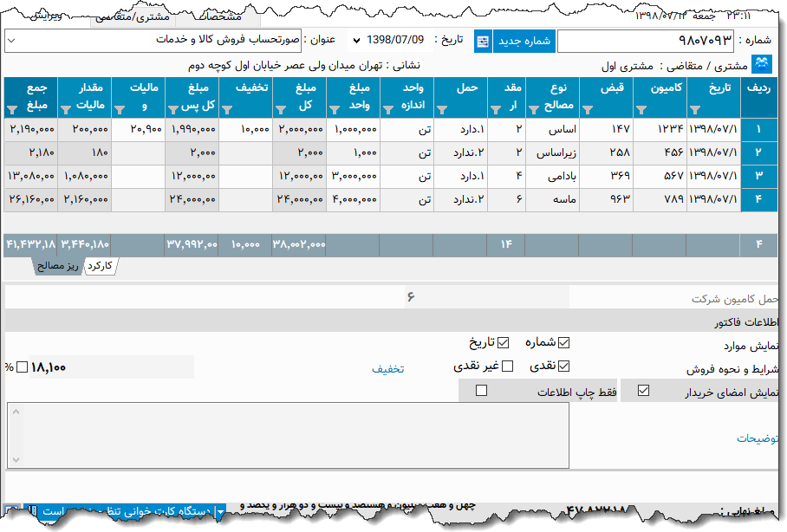This screenshot has width=787, height=532.
Task: Toggle the غیر نقدی checkbox
Action: 508,366
